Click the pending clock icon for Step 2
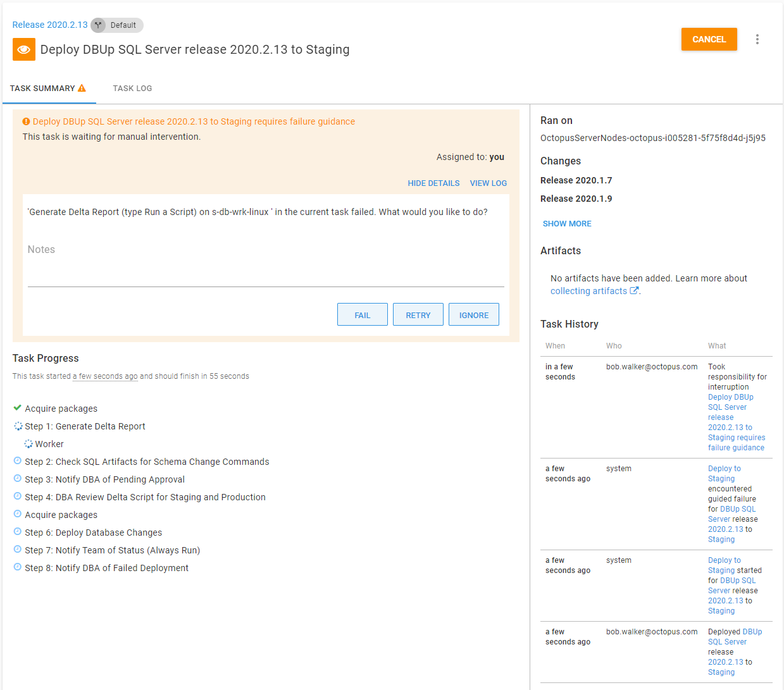This screenshot has height=690, width=784. [x=18, y=461]
